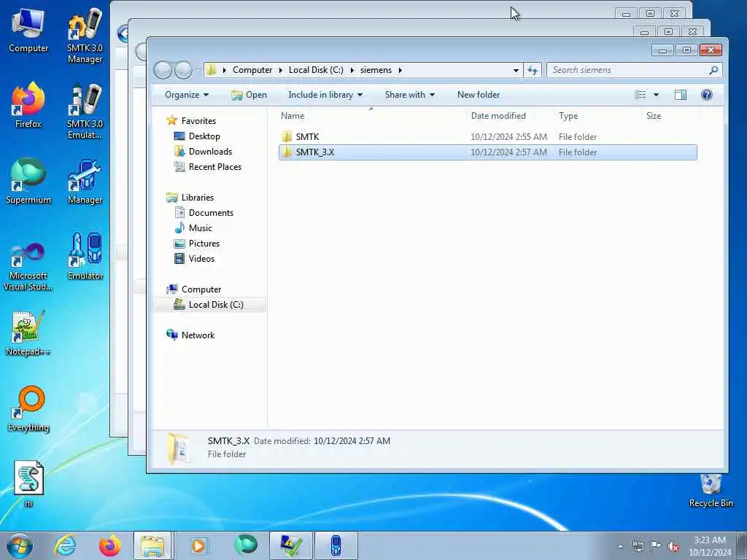Click the search magnifier icon
The width and height of the screenshot is (747, 560).
[x=713, y=70]
